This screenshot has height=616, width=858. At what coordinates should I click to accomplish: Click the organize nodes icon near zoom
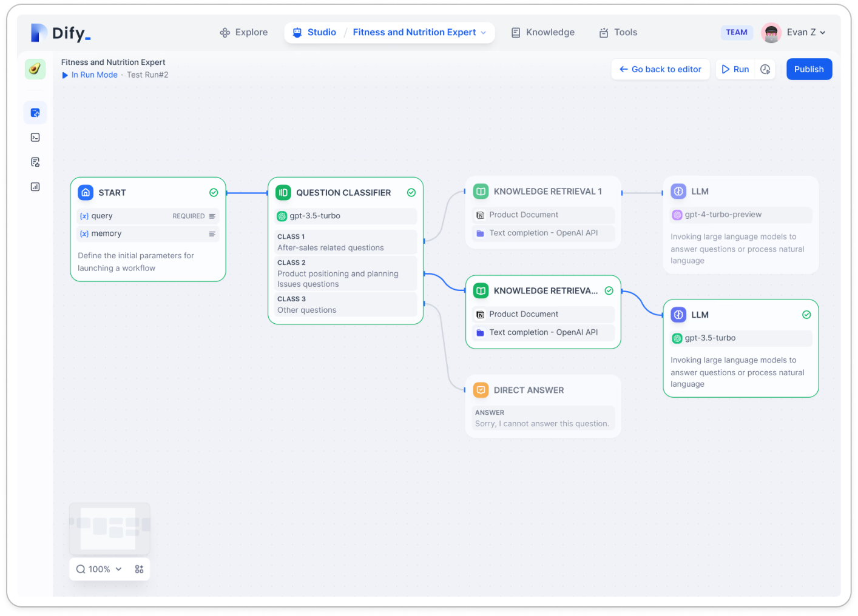click(139, 569)
